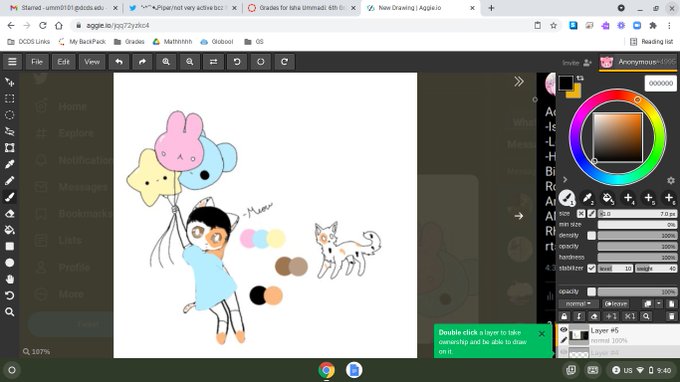Screen dimensions: 680x382
Task: Click the hex color field 000000
Action: point(660,83)
